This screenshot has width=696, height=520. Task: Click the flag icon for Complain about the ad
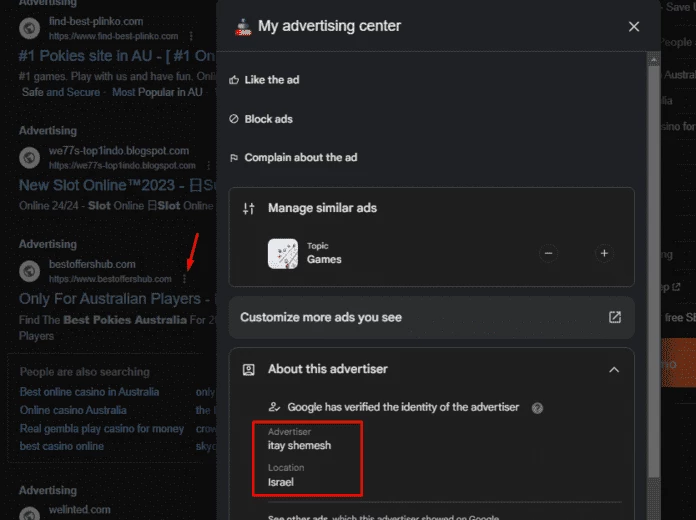pos(234,158)
